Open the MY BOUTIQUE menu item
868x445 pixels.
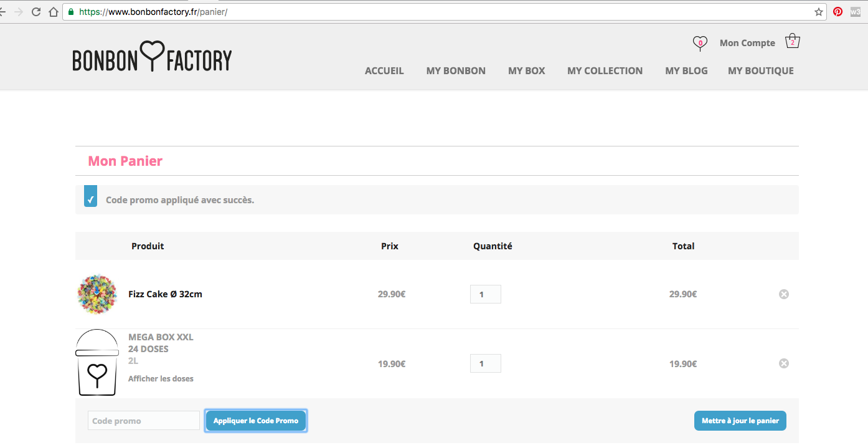click(760, 71)
